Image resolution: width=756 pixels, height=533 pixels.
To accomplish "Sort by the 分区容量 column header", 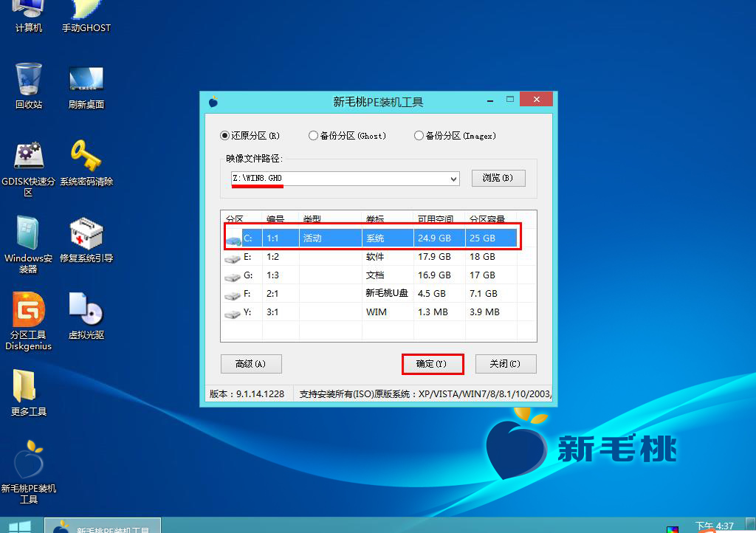I will pyautogui.click(x=491, y=218).
